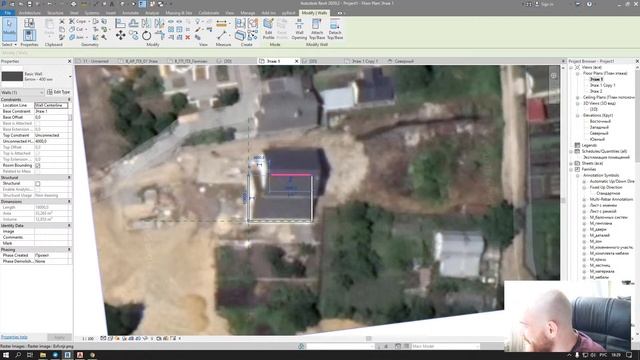This screenshot has height=360, width=640.
Task: Open the Select dropdown under Modify
Action: tap(9, 44)
